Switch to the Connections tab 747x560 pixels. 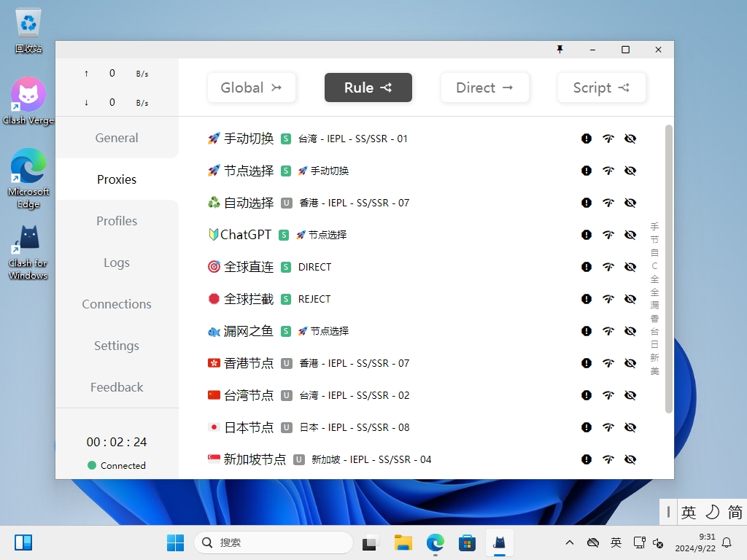[117, 304]
